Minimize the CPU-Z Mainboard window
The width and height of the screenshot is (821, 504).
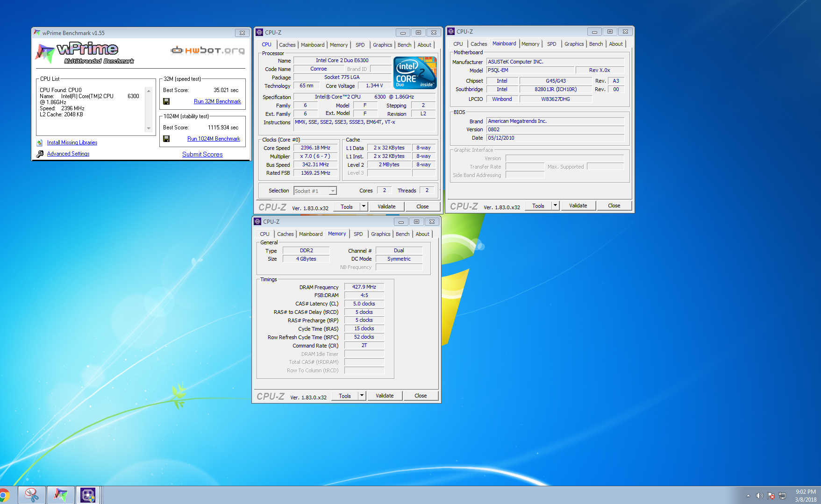click(x=594, y=32)
